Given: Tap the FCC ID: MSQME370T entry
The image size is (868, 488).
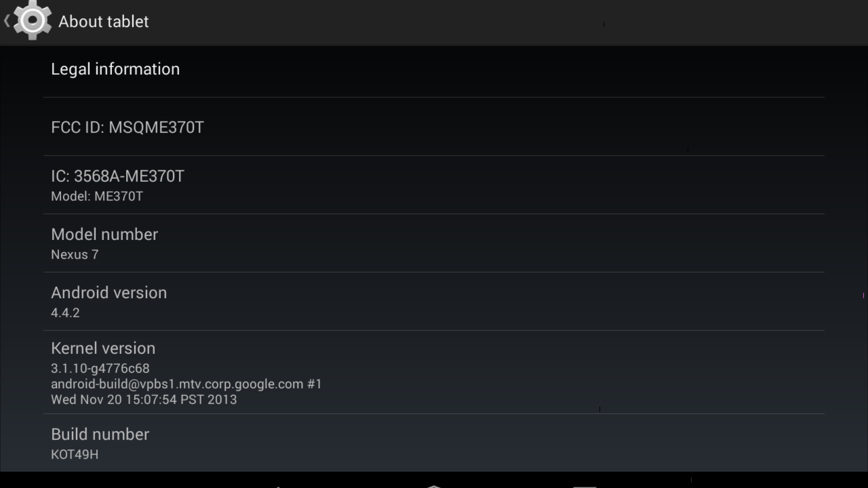Looking at the screenshot, I should pos(434,127).
